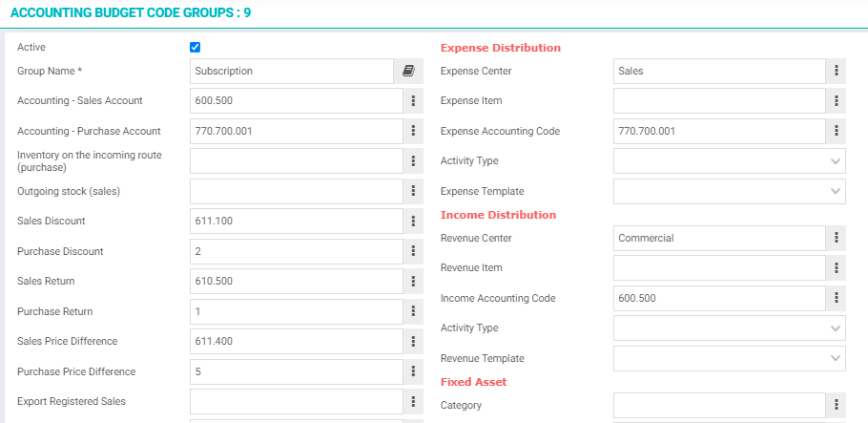
Task: Click the three-dot icon beside Expense Item
Action: (836, 101)
